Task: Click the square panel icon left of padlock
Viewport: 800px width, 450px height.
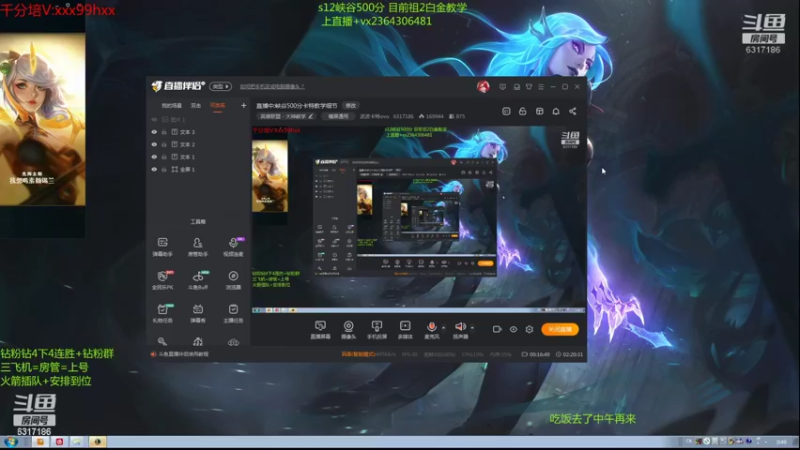Action: [506, 111]
